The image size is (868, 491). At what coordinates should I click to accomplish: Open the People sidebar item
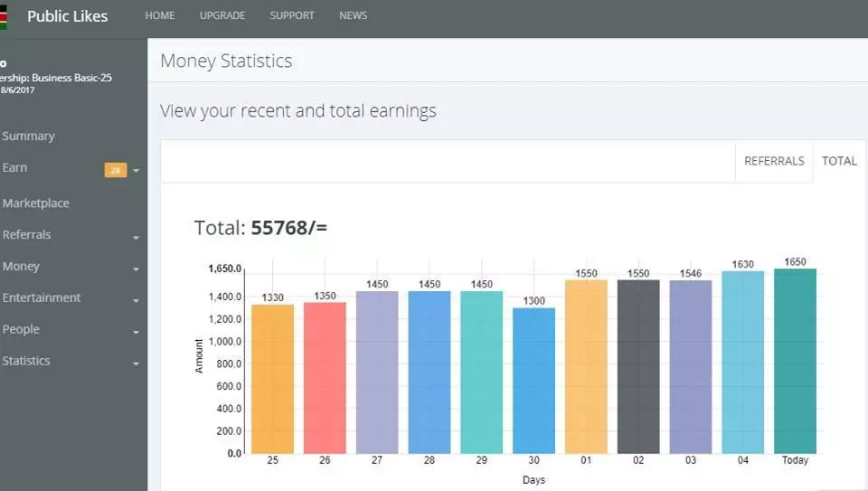click(x=21, y=329)
